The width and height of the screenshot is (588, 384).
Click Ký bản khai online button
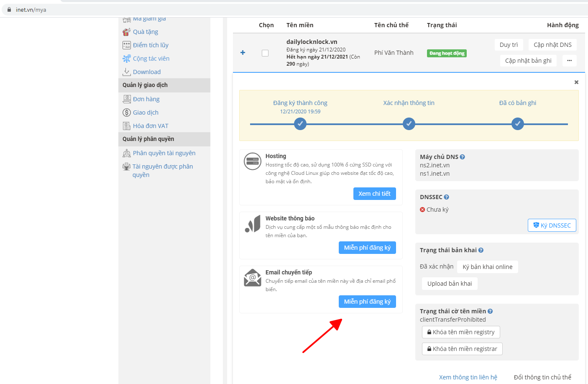tap(488, 267)
